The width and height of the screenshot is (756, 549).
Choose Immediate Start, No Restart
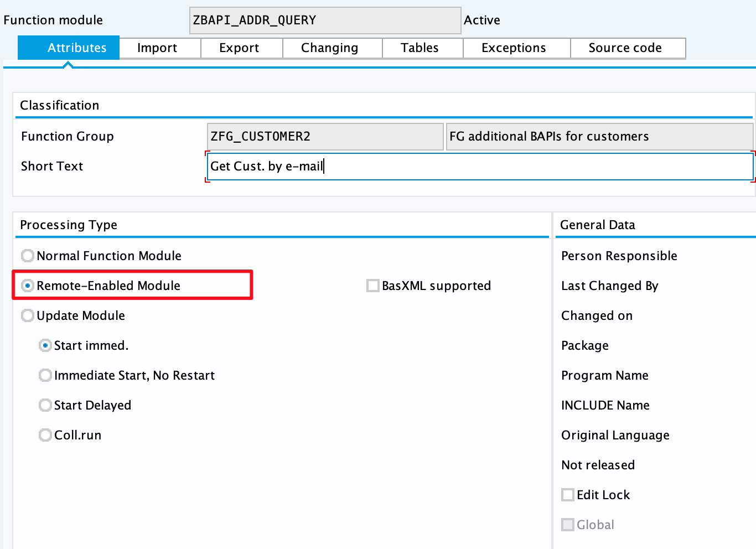(45, 375)
